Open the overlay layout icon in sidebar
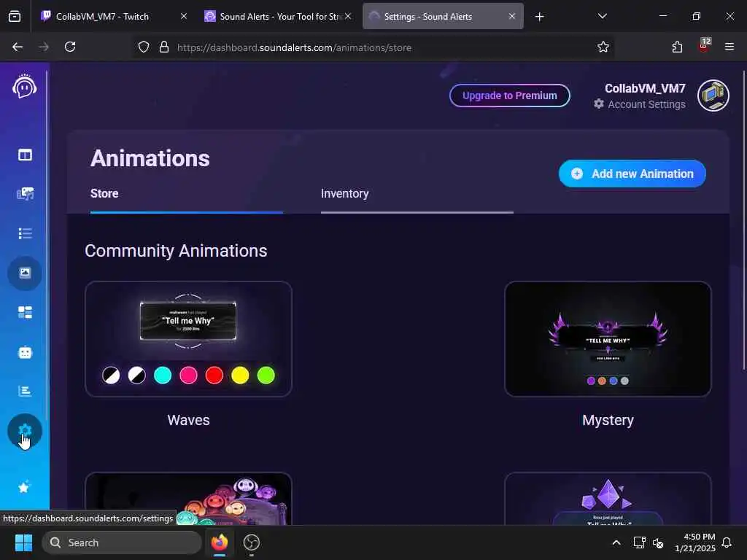 (25, 312)
